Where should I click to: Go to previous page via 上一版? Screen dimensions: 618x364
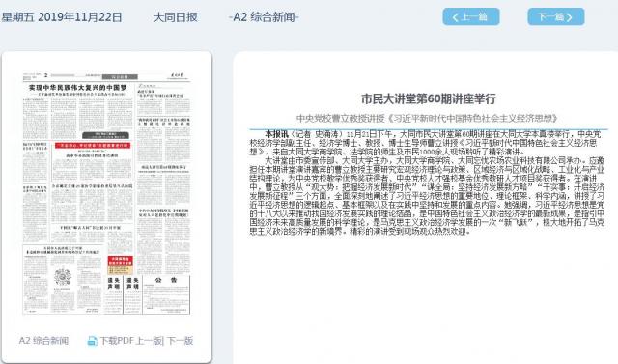pyautogui.click(x=149, y=341)
